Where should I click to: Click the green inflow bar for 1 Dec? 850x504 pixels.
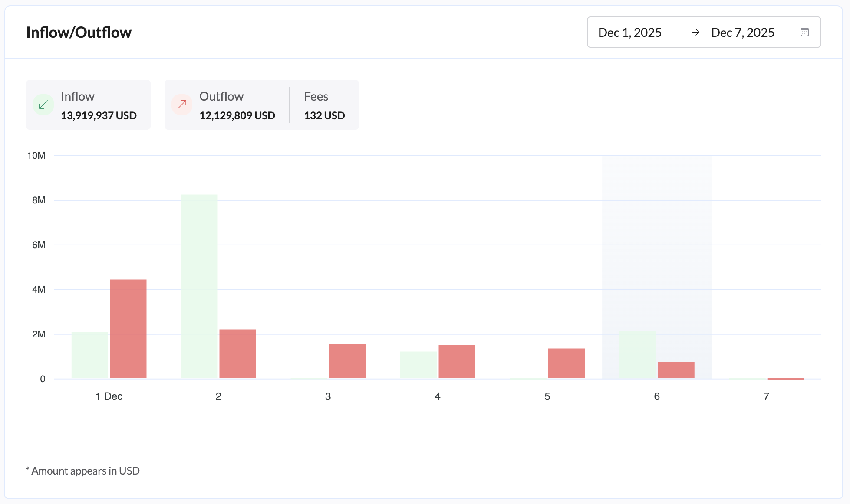[x=89, y=355]
